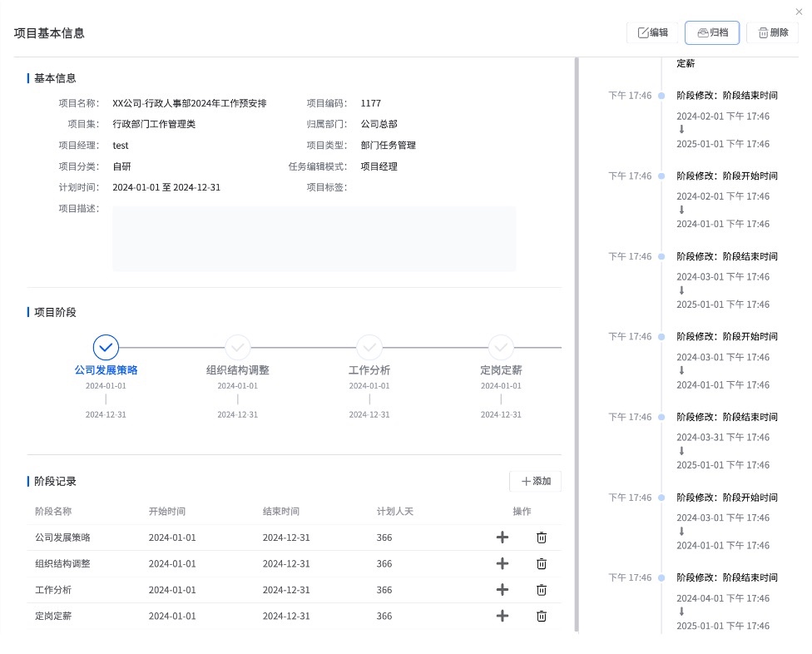The height and width of the screenshot is (654, 812).
Task: Click 工作分析 cell in stage records table
Action: [x=53, y=590]
